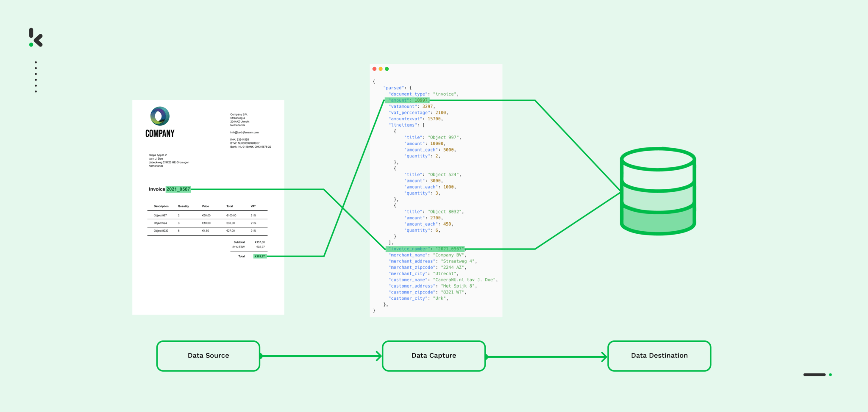Screen dimensions: 868x412
Task: Click the green database cylinder icon
Action: pos(658,191)
